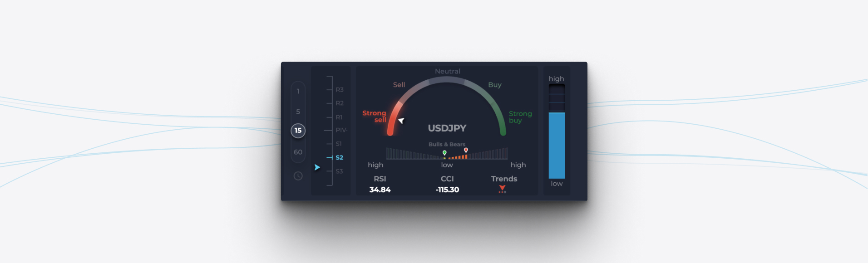Click the Trends label
Image resolution: width=868 pixels, height=263 pixels.
[504, 179]
